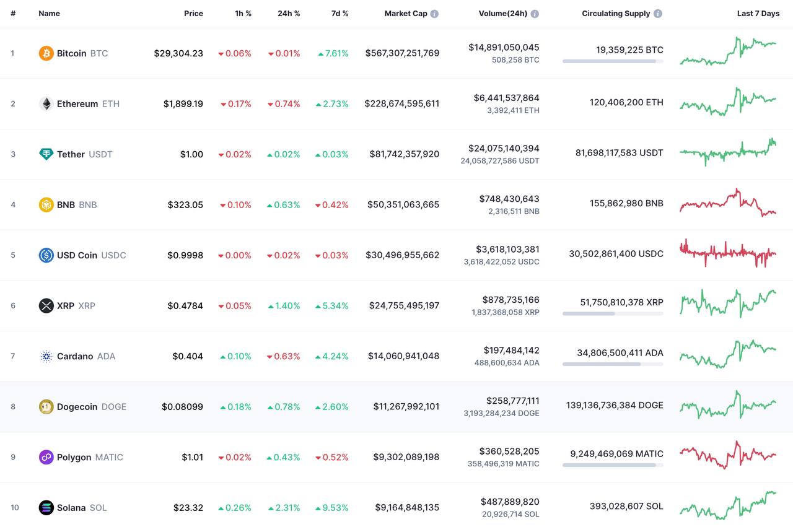The image size is (793, 532).
Task: Click Solana's 7-day sparkline chart
Action: click(727, 505)
